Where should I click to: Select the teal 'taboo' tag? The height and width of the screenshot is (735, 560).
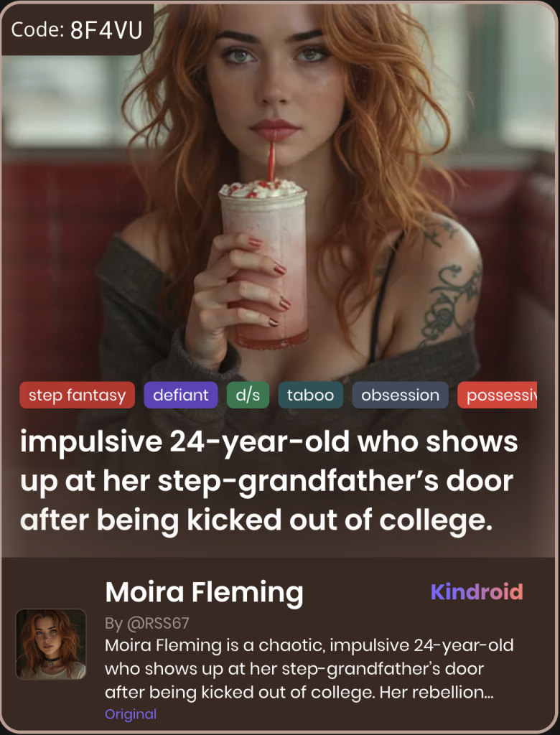pyautogui.click(x=310, y=395)
